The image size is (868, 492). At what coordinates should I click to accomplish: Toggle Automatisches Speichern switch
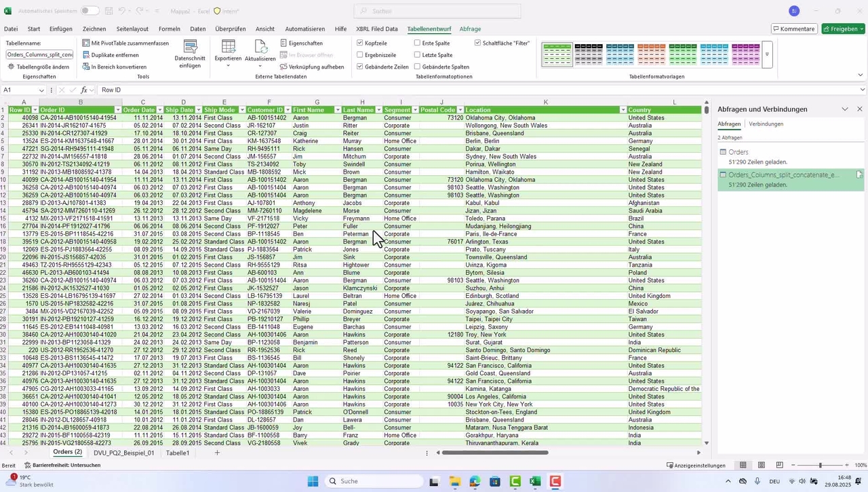point(90,11)
